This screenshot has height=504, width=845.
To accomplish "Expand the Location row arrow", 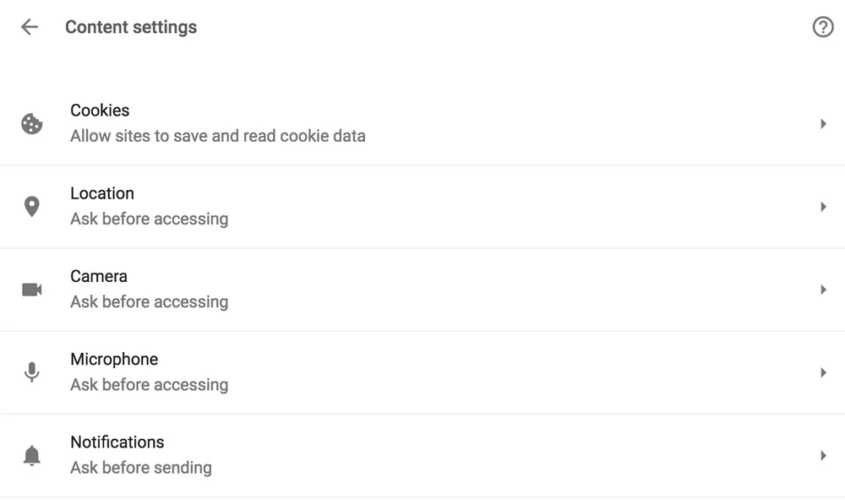I will pyautogui.click(x=823, y=207).
